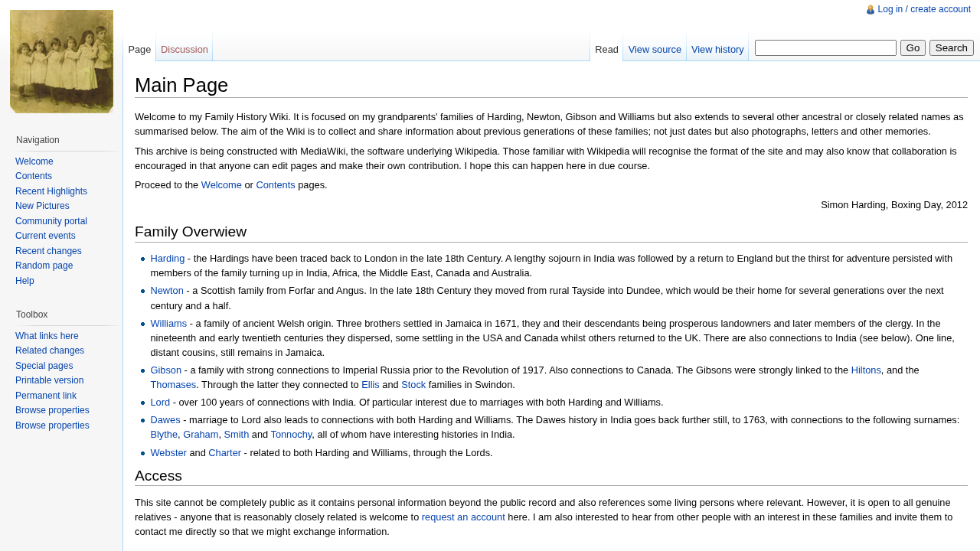The height and width of the screenshot is (551, 980).
Task: Switch to the Discussion tab
Action: tap(184, 50)
